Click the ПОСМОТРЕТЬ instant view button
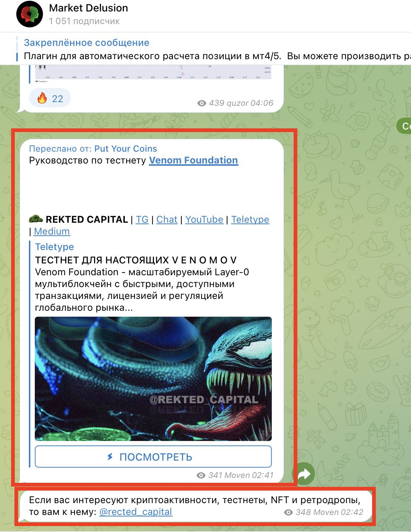The image size is (411, 532). pyautogui.click(x=153, y=457)
